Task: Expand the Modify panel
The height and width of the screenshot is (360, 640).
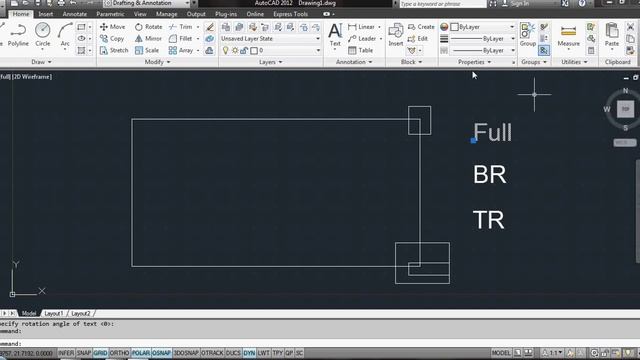Action: click(x=157, y=62)
